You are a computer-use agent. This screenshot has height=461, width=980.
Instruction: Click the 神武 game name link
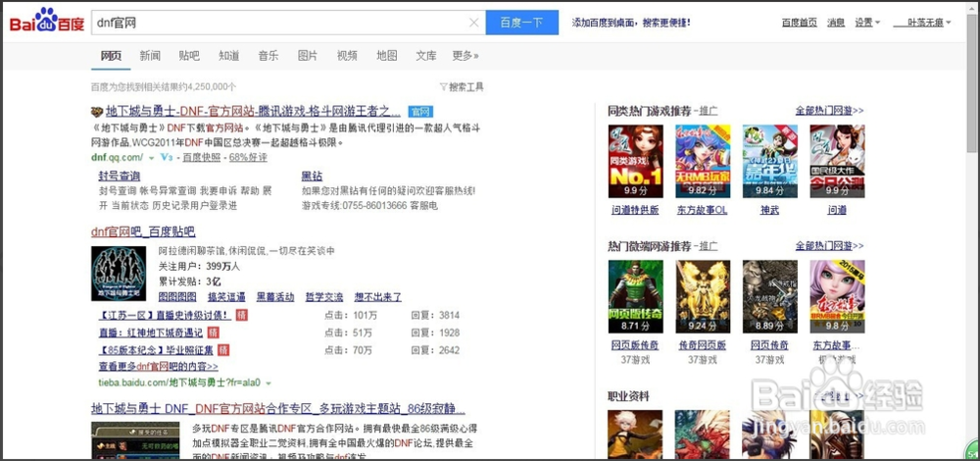coord(770,211)
